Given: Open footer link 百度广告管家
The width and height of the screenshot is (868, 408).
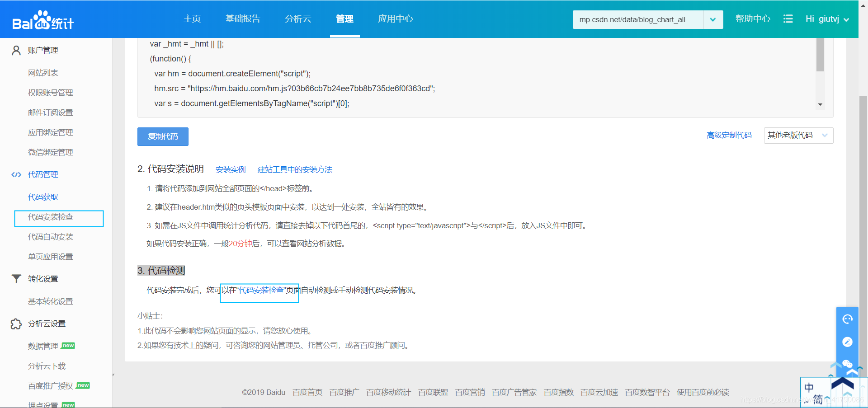Looking at the screenshot, I should (x=514, y=392).
